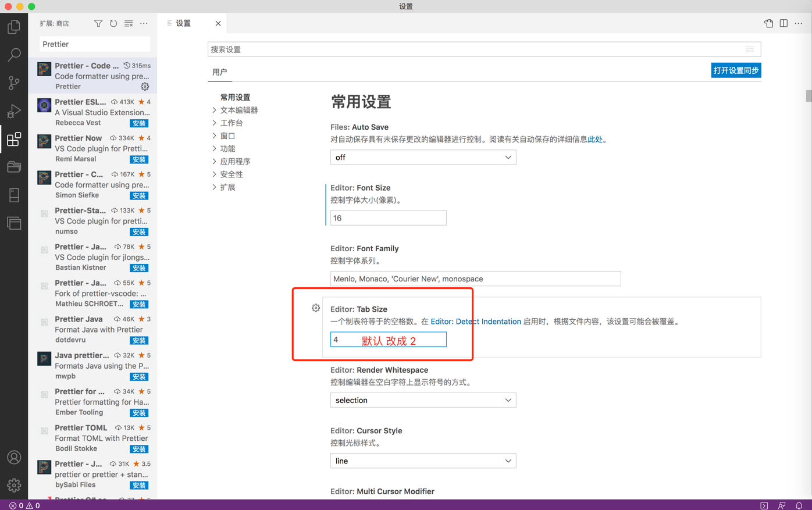This screenshot has height=510, width=812.
Task: Open the 此处 auto save link
Action: pos(594,139)
